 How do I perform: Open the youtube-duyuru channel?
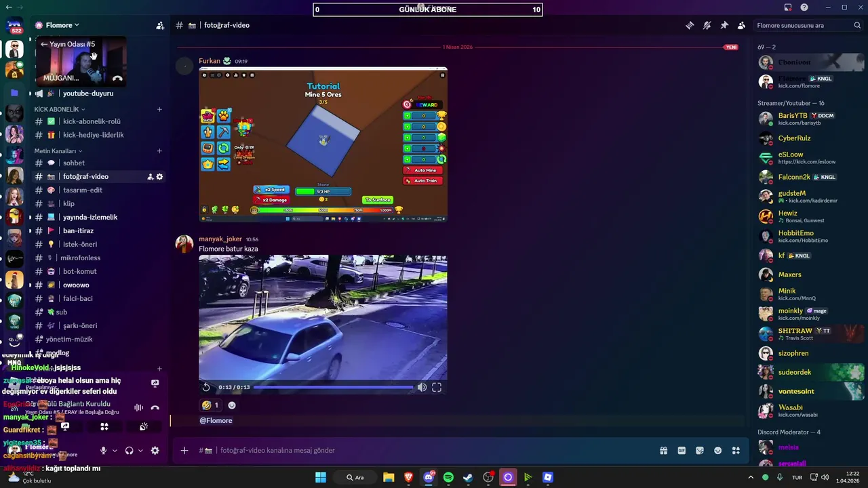pos(87,94)
